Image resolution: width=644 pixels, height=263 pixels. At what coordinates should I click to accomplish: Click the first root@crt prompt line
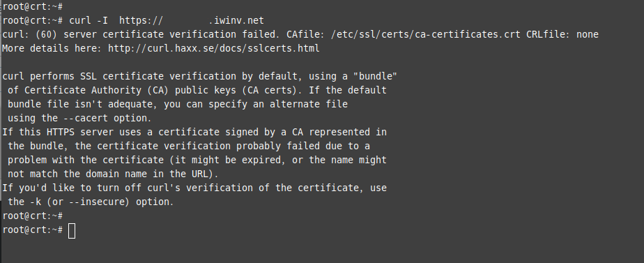33,6
